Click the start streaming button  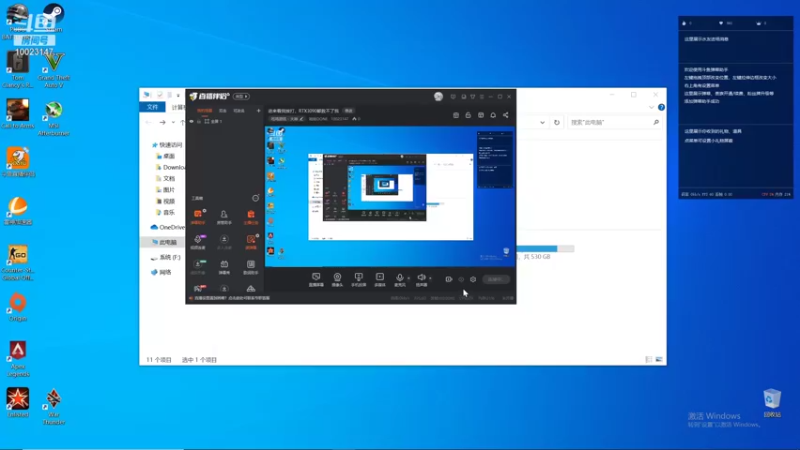coord(495,279)
